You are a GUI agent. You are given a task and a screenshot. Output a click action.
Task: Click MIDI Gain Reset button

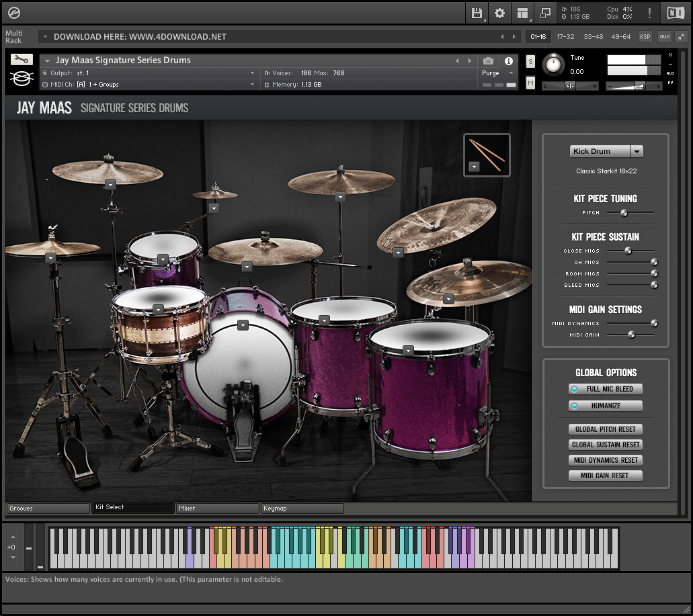(606, 476)
